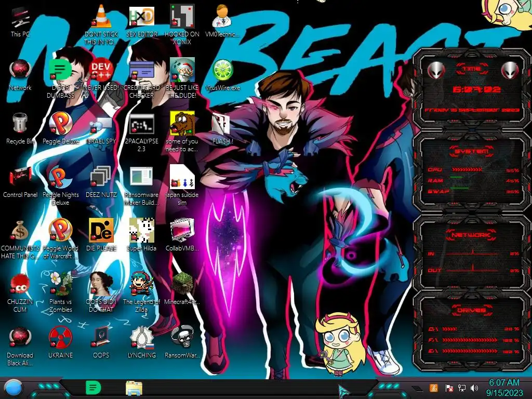Click the SWAP usage row in System widget
The height and width of the screenshot is (399, 532).
pyautogui.click(x=474, y=191)
